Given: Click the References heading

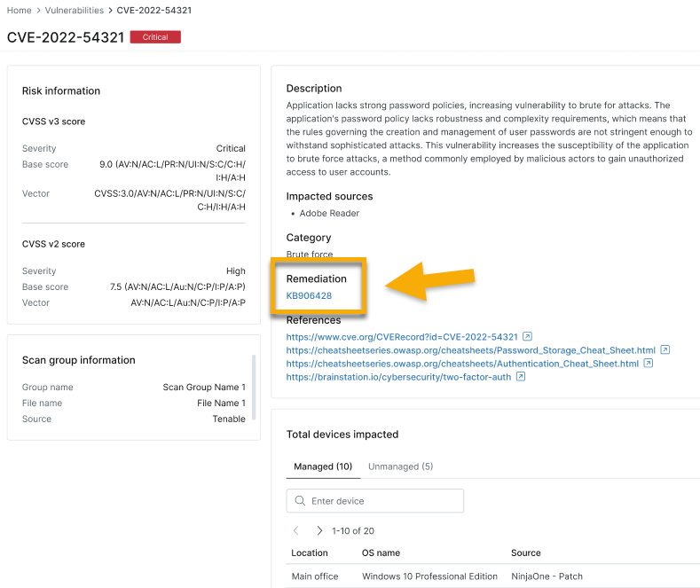Looking at the screenshot, I should pos(313,320).
